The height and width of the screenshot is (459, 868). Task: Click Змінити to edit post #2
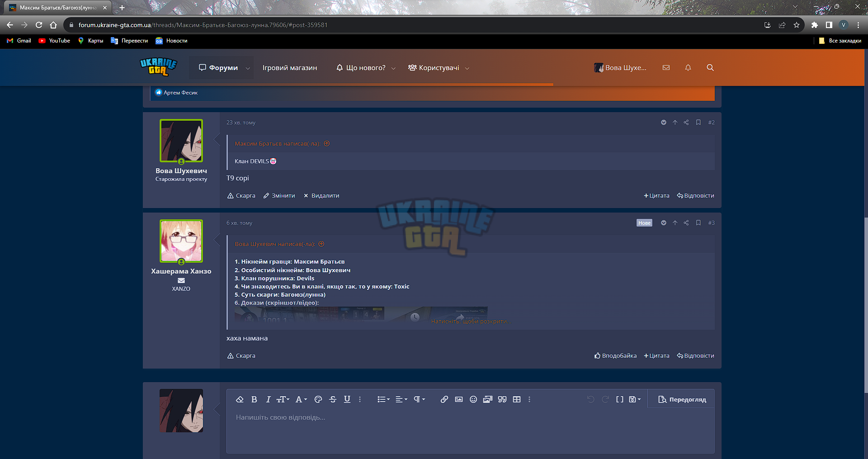[279, 196]
